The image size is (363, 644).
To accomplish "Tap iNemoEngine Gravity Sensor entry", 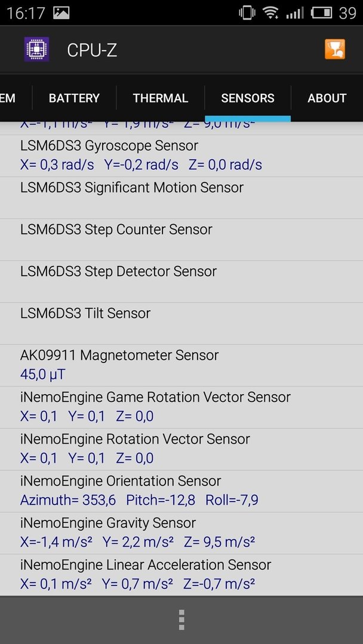I will [x=181, y=532].
